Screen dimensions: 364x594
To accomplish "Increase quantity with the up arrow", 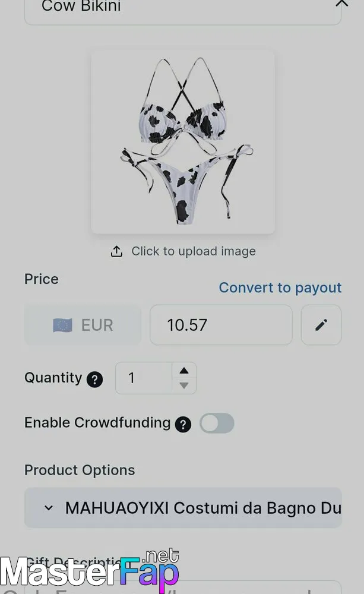I will [184, 371].
